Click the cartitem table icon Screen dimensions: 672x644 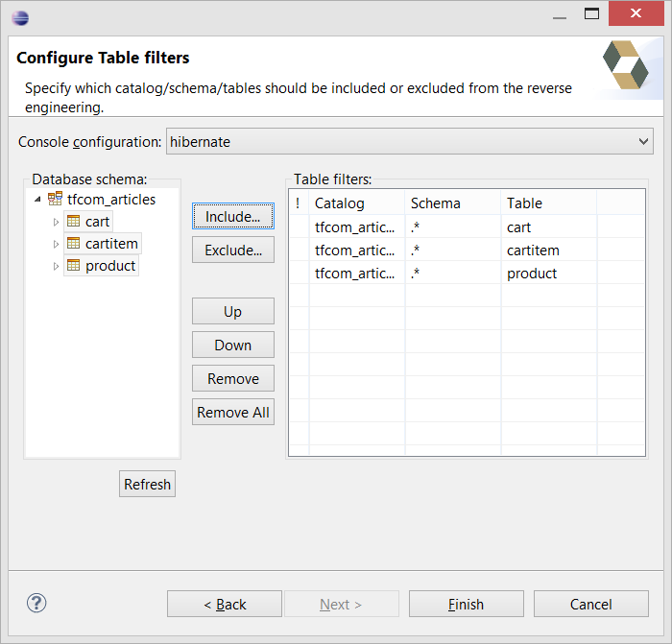(x=73, y=244)
